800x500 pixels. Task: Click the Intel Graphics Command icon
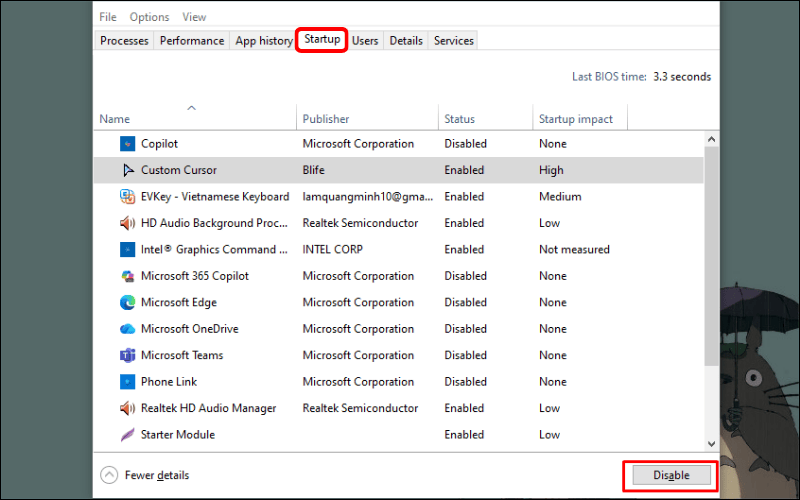click(x=127, y=250)
